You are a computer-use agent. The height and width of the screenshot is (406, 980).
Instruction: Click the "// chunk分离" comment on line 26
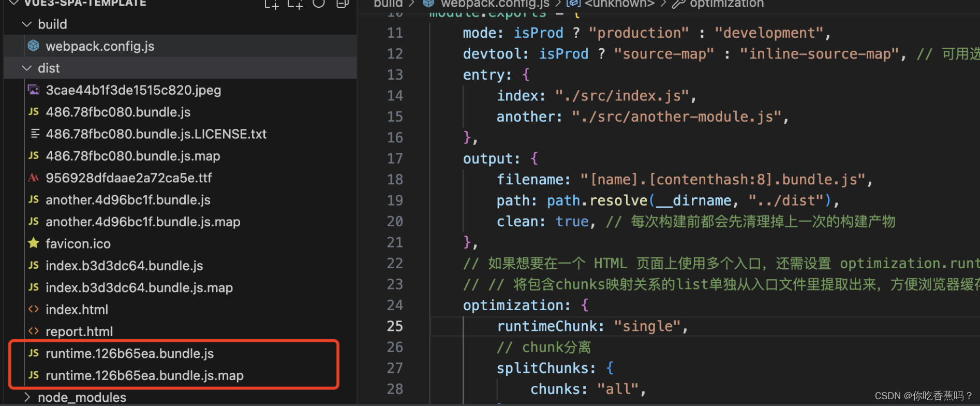tap(544, 347)
